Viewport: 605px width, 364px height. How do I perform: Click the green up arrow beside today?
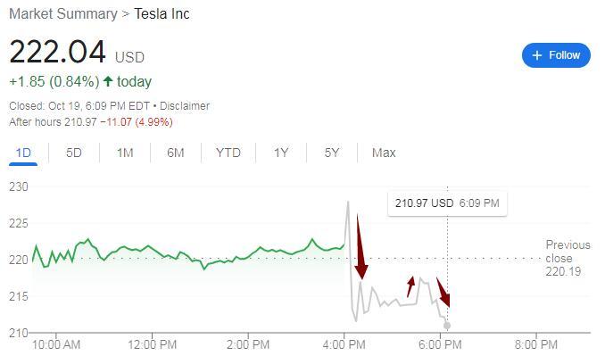[x=108, y=82]
